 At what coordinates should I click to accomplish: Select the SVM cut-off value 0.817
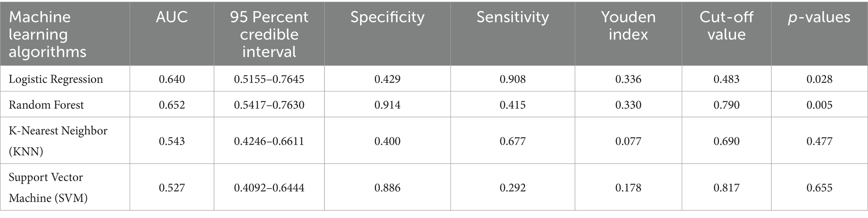click(x=726, y=187)
